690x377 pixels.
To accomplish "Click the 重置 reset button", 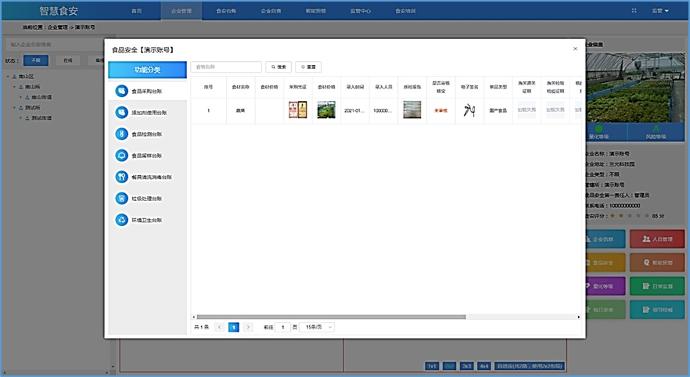I will point(308,67).
